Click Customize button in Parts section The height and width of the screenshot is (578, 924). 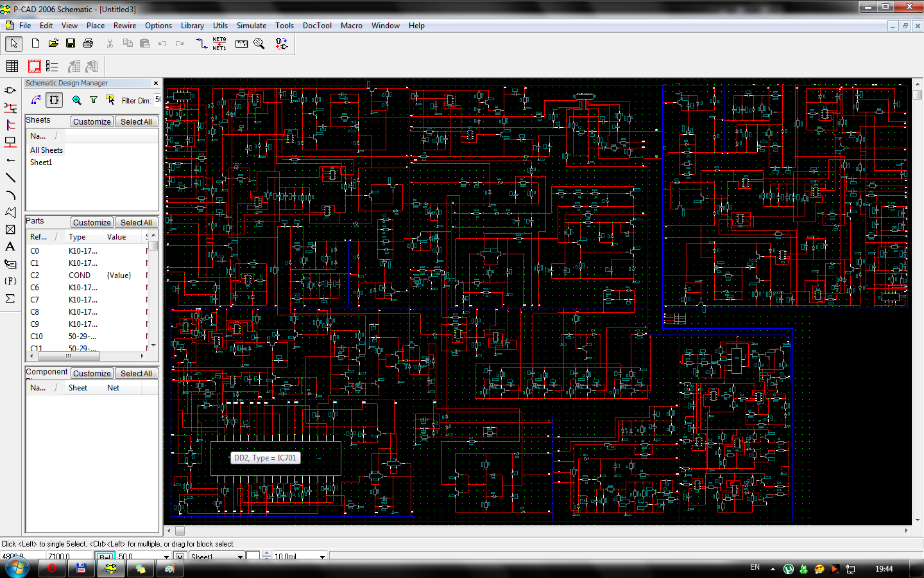92,222
